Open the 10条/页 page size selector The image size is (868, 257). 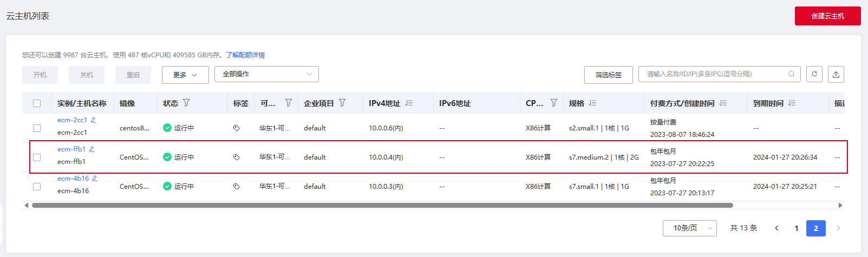689,228
